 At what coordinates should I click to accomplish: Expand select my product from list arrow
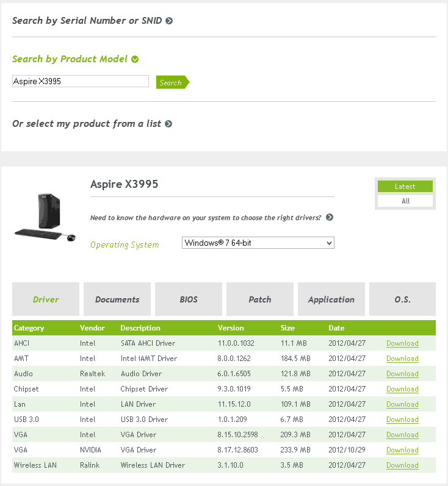pyautogui.click(x=168, y=124)
